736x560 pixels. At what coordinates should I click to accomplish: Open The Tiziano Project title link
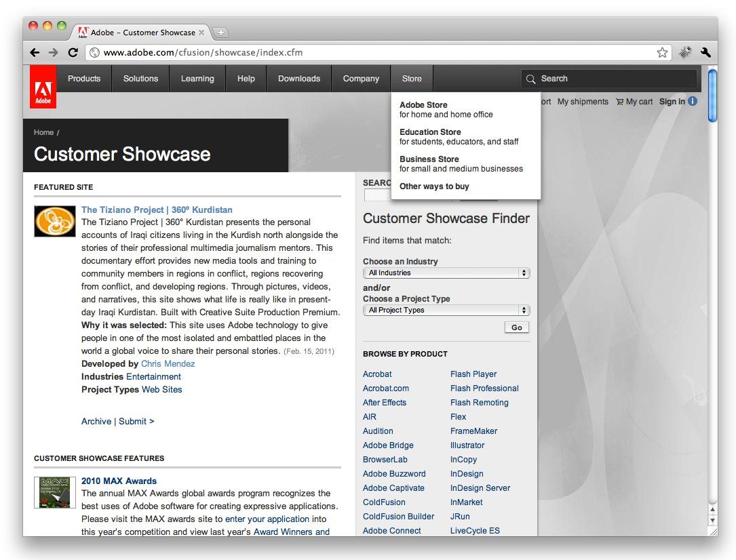pos(157,209)
